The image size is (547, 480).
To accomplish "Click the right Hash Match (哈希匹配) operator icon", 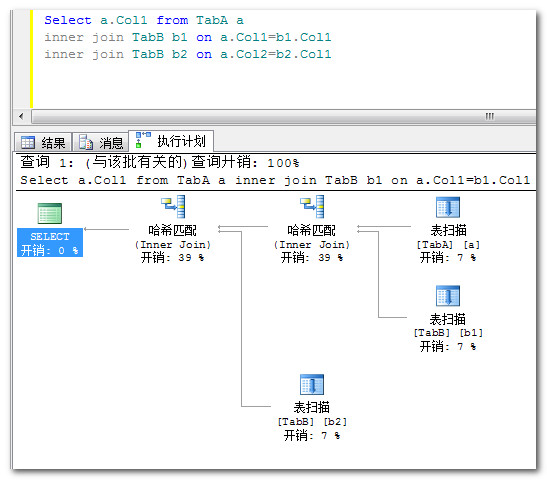I will [312, 207].
